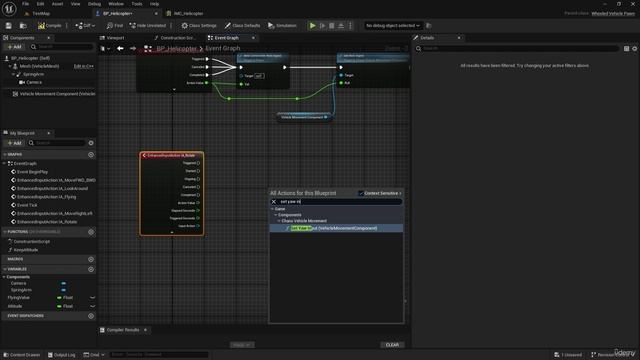Screen dimensions: 640x360
Task: Switch to the TestMap tab
Action: click(x=41, y=13)
